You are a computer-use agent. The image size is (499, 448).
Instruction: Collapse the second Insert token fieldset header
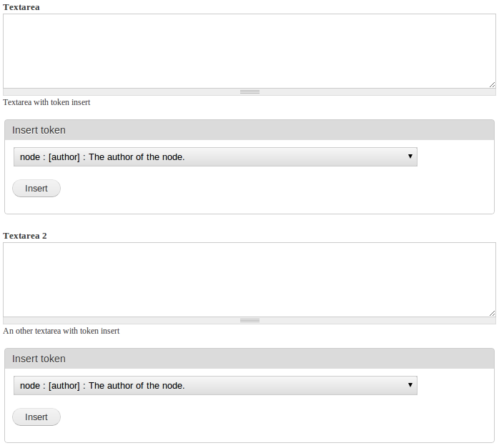[39, 359]
